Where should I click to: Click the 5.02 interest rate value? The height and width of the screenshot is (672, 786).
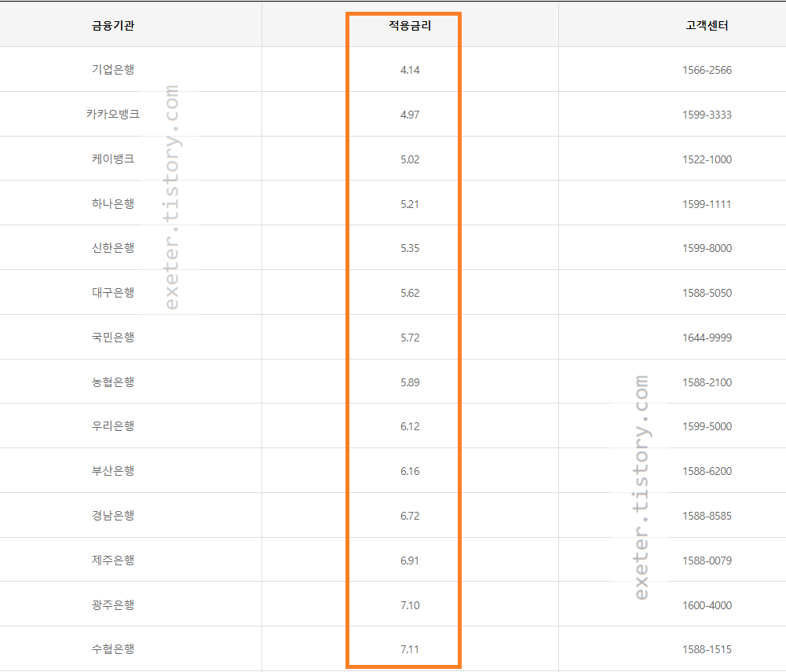[x=410, y=159]
